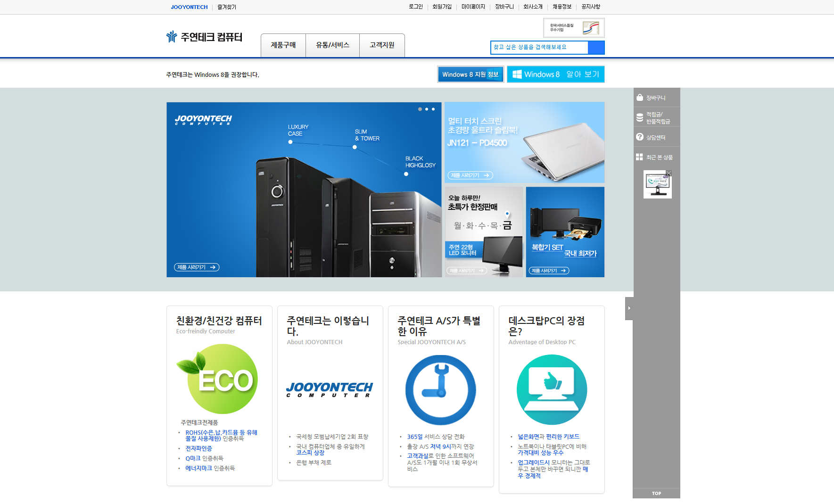Click the 에너지마크 인증취득 list item
This screenshot has width=834, height=504.
click(x=210, y=468)
